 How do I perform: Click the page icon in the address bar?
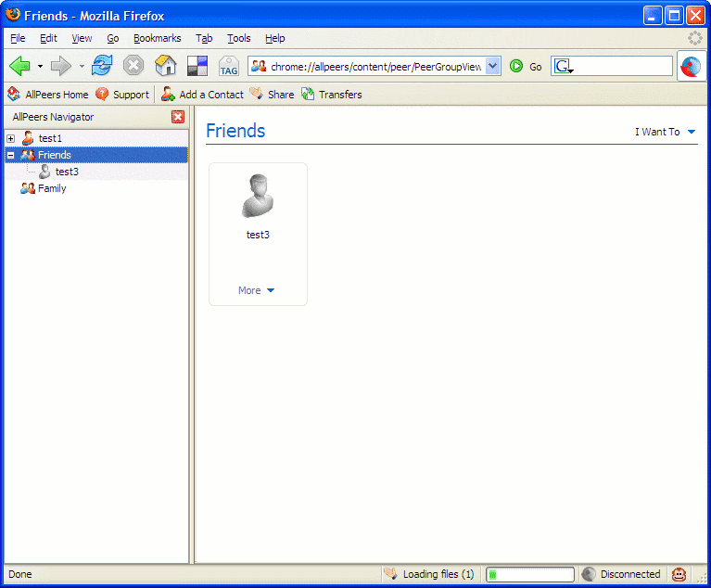(259, 66)
